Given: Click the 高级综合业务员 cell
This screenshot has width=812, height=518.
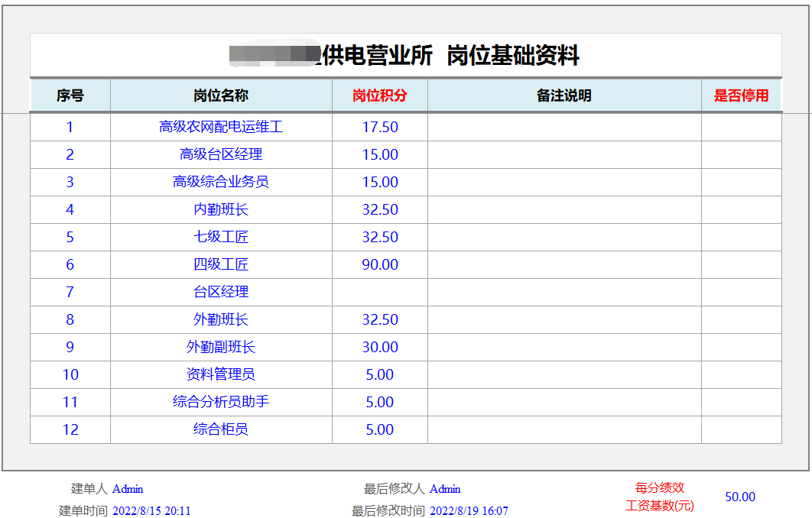Looking at the screenshot, I should point(221,182).
